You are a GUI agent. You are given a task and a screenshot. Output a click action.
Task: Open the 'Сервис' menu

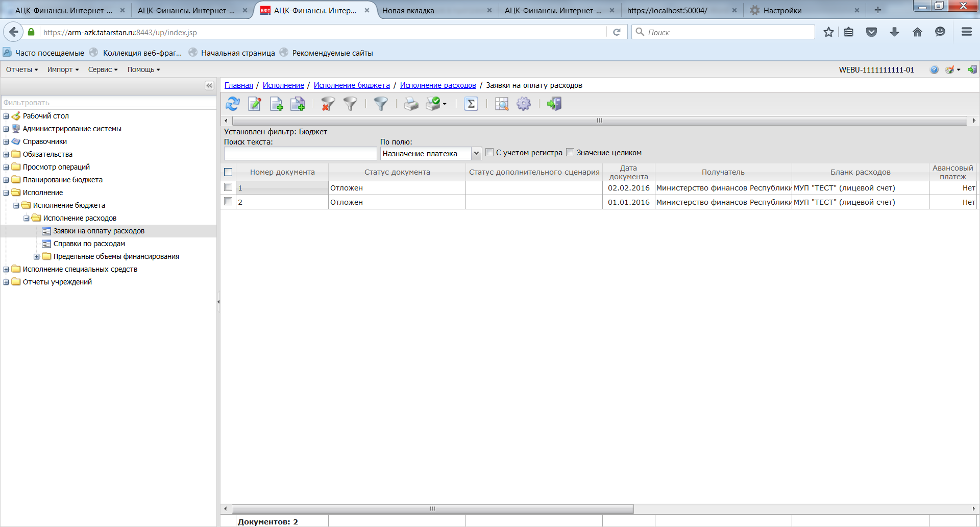103,69
